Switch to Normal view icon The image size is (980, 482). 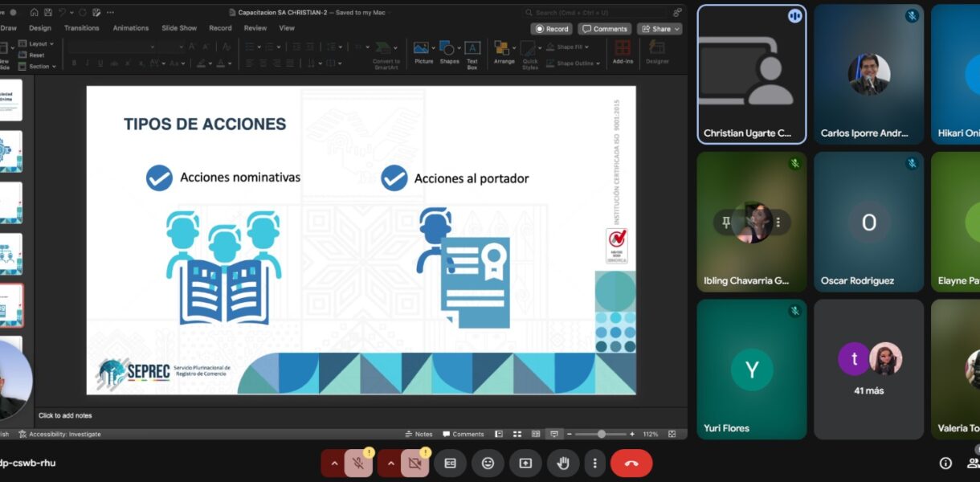tap(499, 434)
